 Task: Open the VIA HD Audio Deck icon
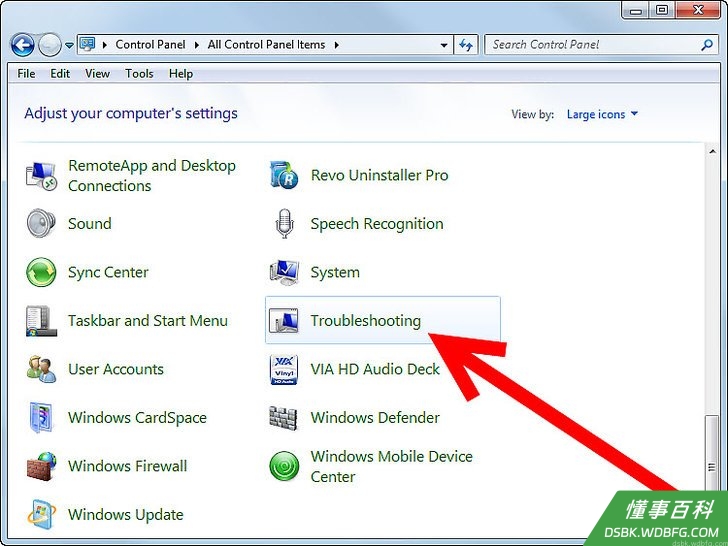coord(284,370)
